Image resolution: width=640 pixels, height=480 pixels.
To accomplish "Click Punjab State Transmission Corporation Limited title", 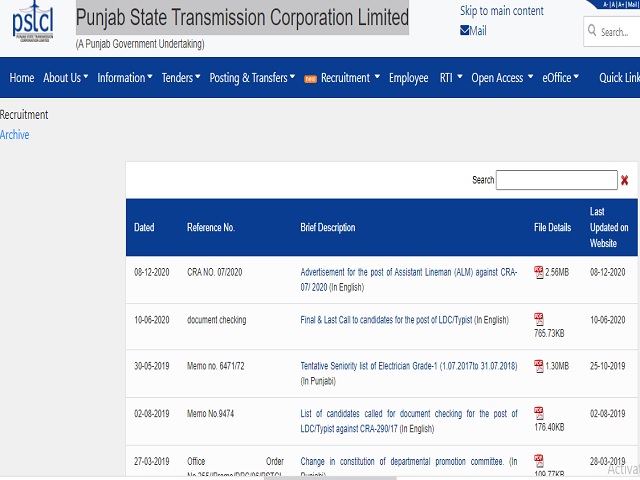I will (x=242, y=18).
